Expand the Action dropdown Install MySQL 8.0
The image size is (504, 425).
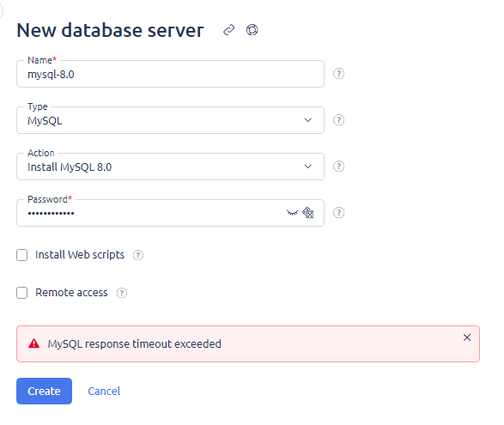[170, 167]
